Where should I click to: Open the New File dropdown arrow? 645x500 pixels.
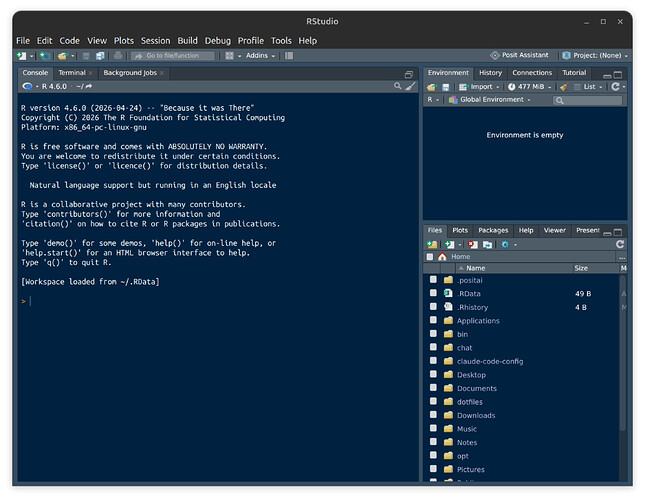pos(31,56)
